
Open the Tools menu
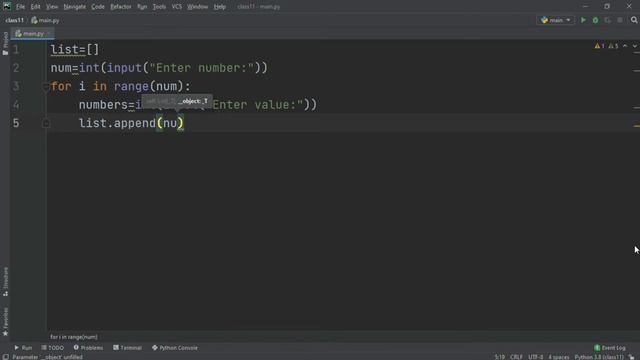[159, 7]
